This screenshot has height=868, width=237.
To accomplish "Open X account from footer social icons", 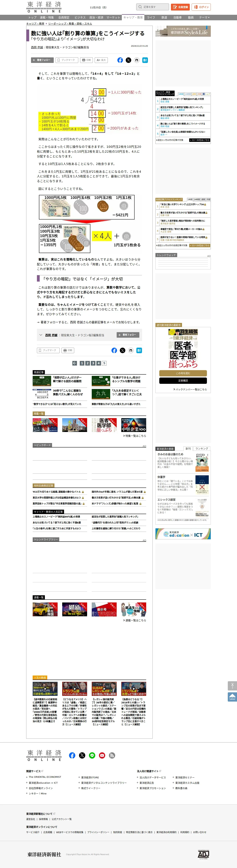I will tap(82, 755).
